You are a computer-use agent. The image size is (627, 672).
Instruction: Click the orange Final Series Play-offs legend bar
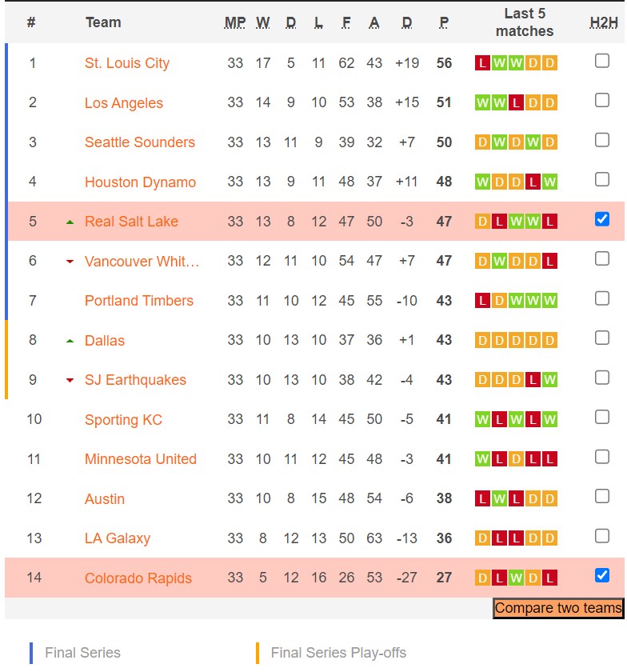pyautogui.click(x=257, y=653)
